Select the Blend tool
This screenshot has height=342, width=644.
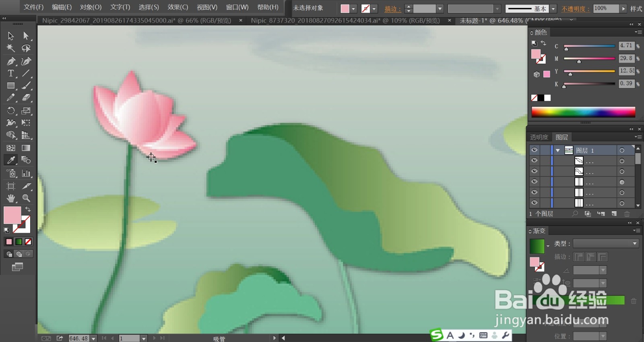tap(26, 160)
